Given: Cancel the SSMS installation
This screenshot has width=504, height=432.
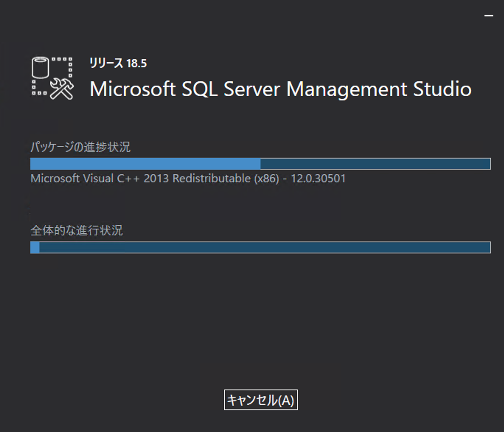Looking at the screenshot, I should click(260, 400).
